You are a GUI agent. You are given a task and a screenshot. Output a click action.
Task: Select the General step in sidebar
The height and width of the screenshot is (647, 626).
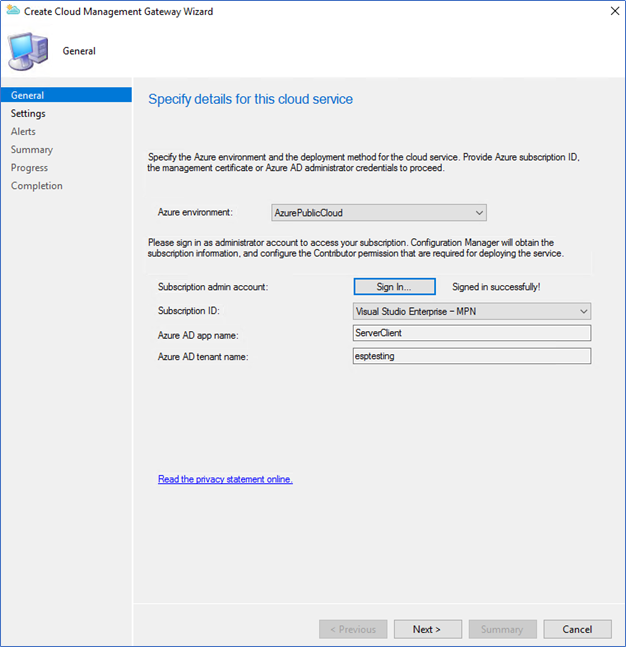click(x=66, y=95)
